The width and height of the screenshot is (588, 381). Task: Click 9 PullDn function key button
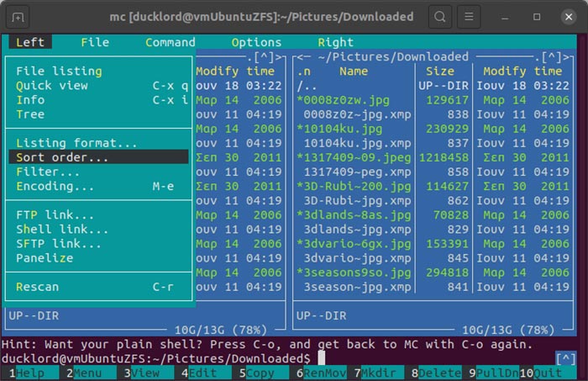pyautogui.click(x=494, y=373)
